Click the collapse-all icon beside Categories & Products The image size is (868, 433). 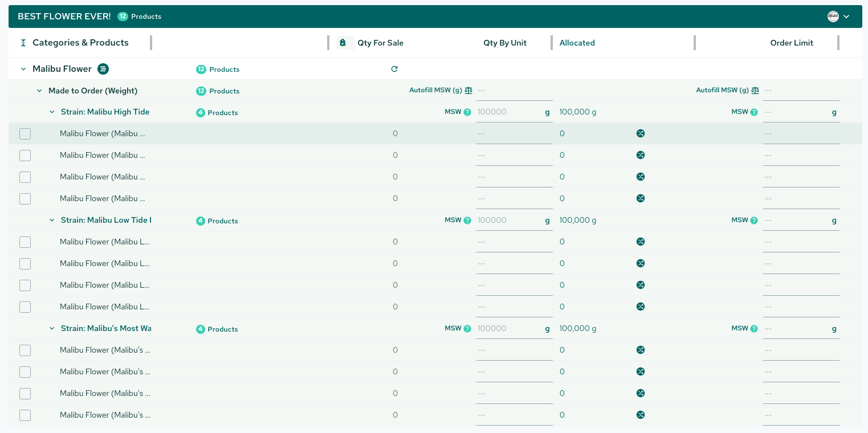(23, 43)
